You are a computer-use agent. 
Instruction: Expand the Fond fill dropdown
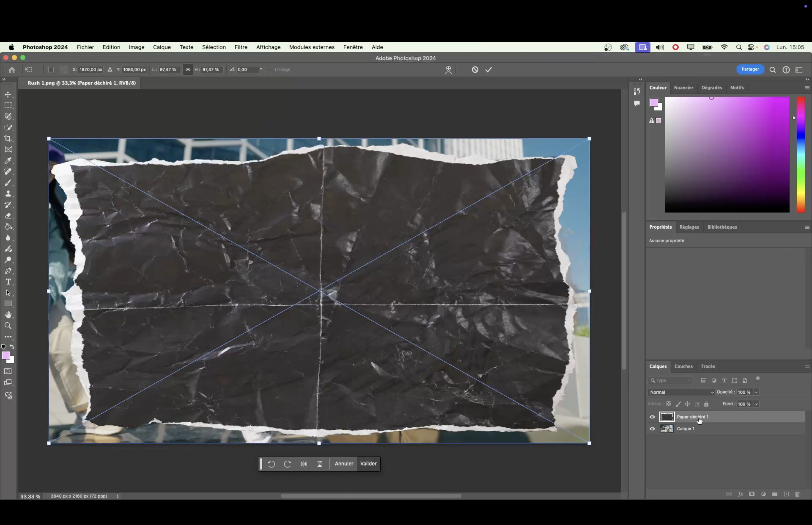(756, 404)
